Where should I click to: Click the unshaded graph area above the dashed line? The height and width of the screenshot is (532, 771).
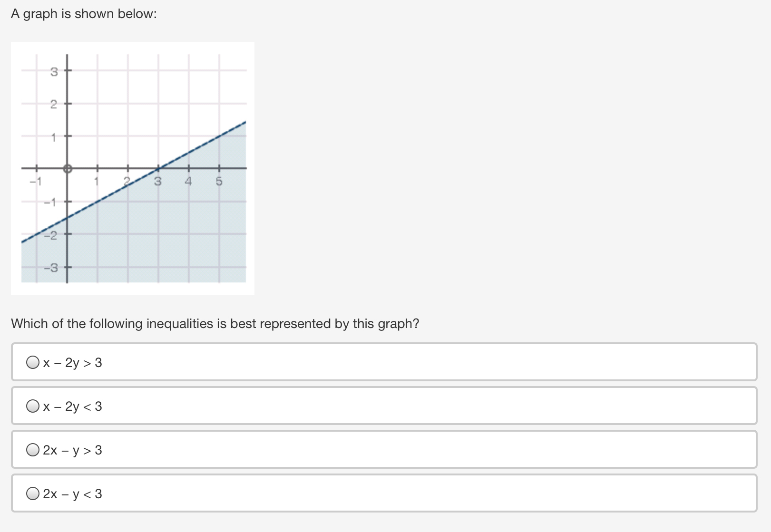pyautogui.click(x=143, y=105)
